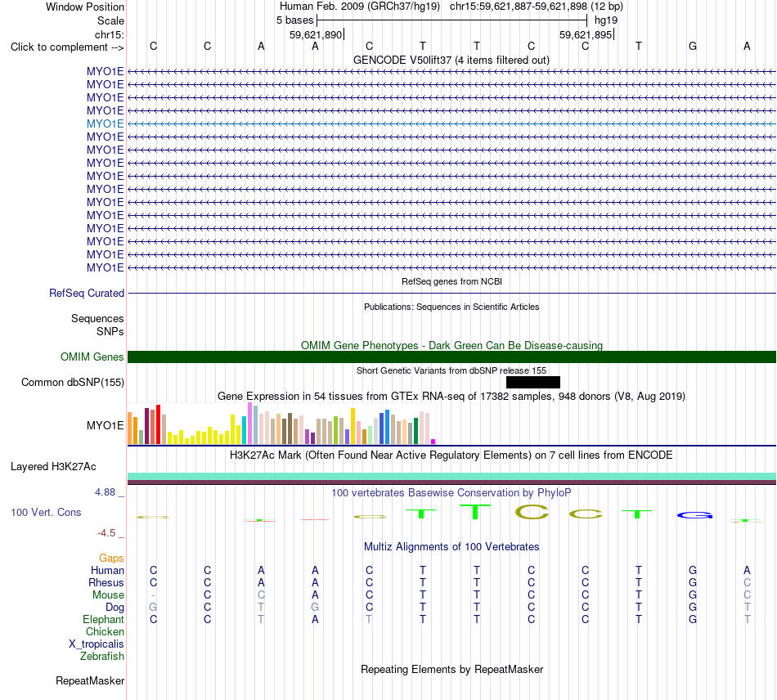Image resolution: width=777 pixels, height=700 pixels.
Task: Click the 'Click to complement -->' label
Action: tap(67, 47)
